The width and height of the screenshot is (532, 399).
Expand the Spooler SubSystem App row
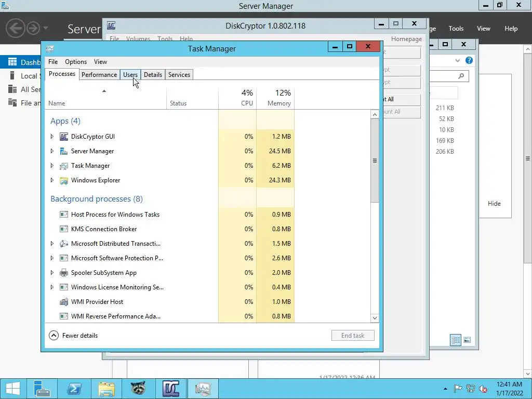tap(52, 272)
